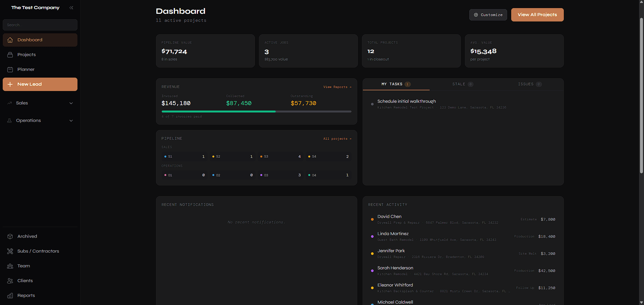Click the Archived box icon
The image size is (644, 305).
pos(10,236)
